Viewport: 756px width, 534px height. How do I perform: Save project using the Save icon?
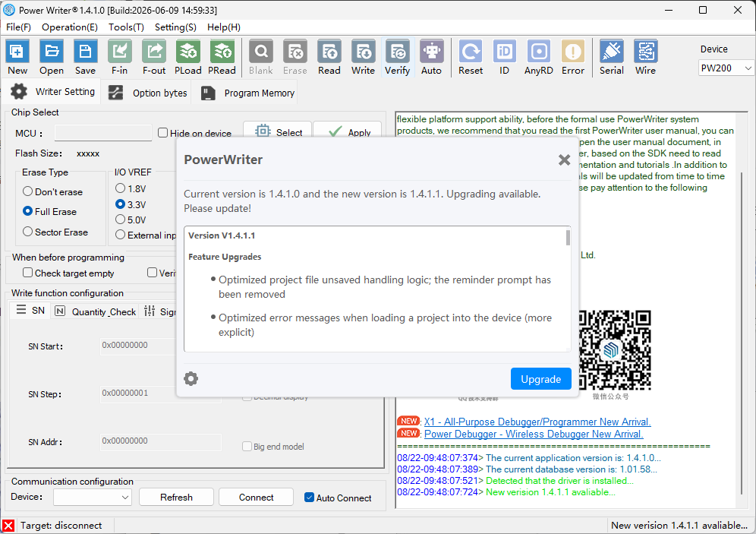85,57
